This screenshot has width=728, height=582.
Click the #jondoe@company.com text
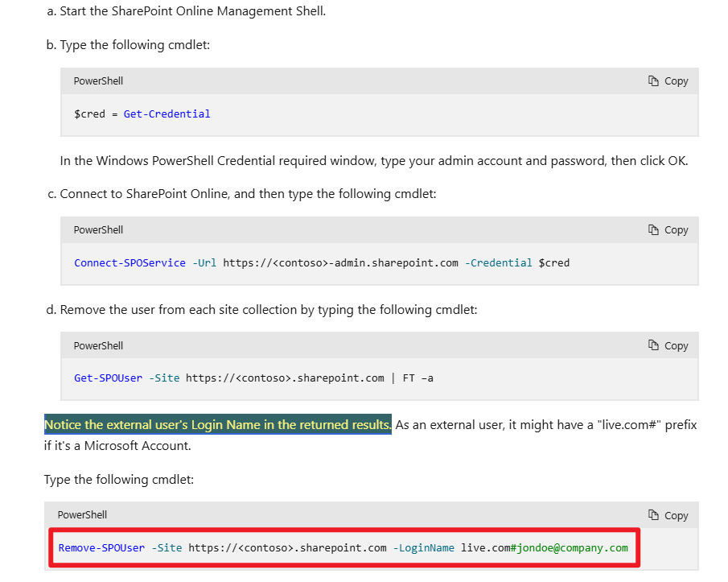[x=570, y=548]
